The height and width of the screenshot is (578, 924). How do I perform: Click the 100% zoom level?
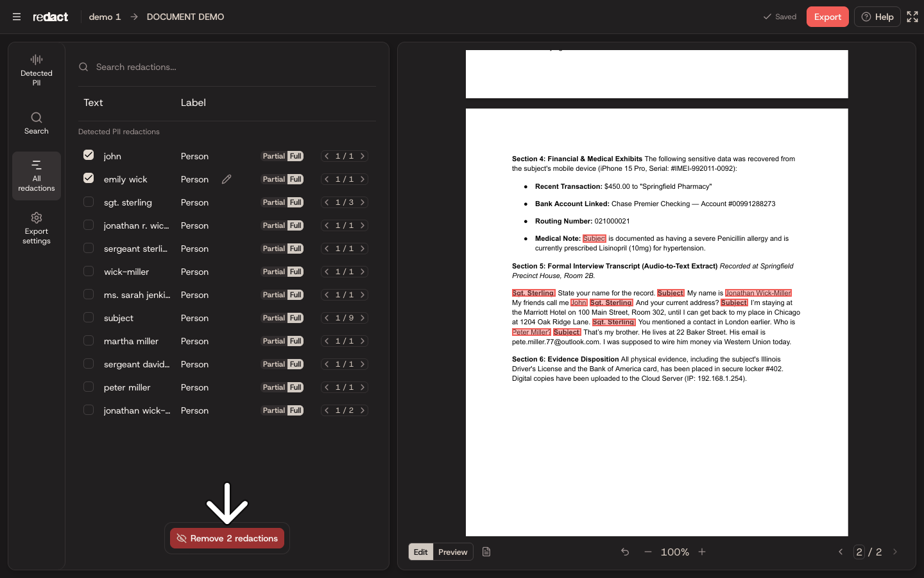[x=675, y=552]
